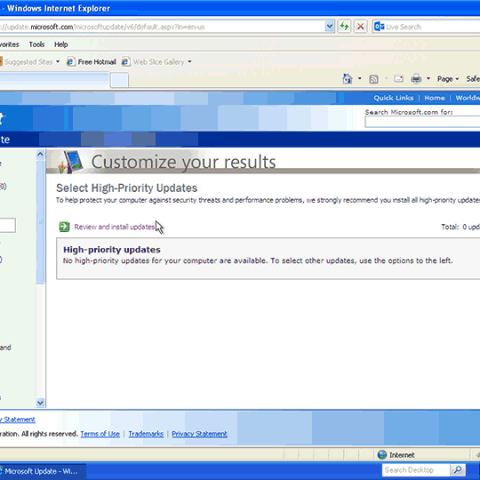Click the Search Desktop magnifier icon
The height and width of the screenshot is (480, 480).
tap(457, 470)
